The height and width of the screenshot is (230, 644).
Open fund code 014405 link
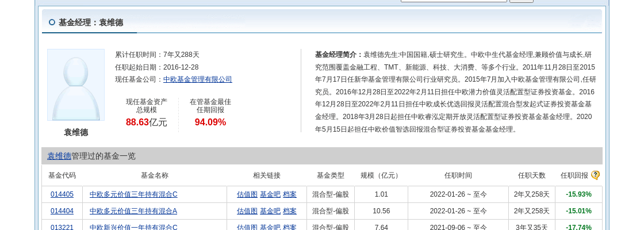[62, 194]
